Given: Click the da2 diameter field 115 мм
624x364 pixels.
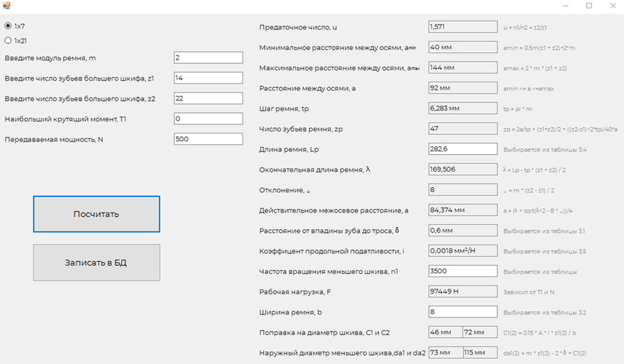Looking at the screenshot, I should click(x=480, y=352).
